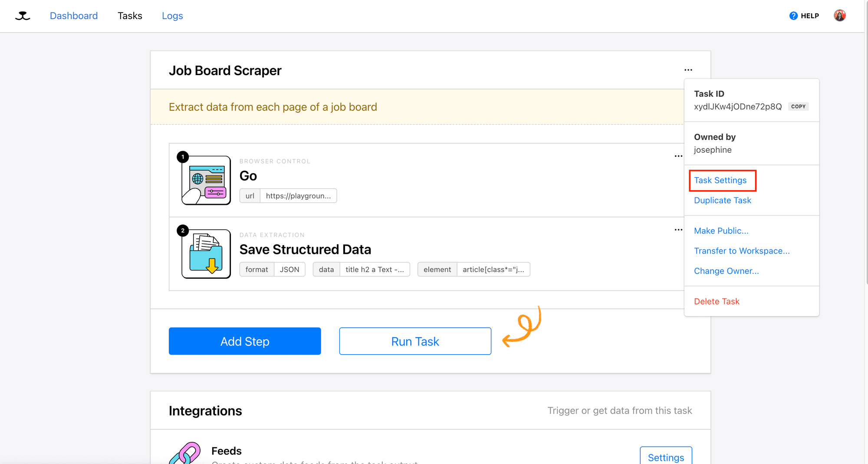Click the Add Step button
Screen dimensions: 868x464
(245, 341)
